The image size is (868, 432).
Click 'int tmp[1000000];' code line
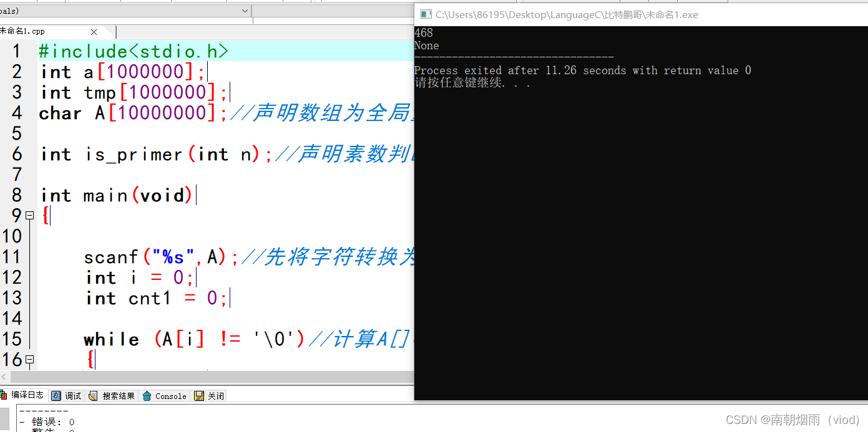tap(134, 93)
